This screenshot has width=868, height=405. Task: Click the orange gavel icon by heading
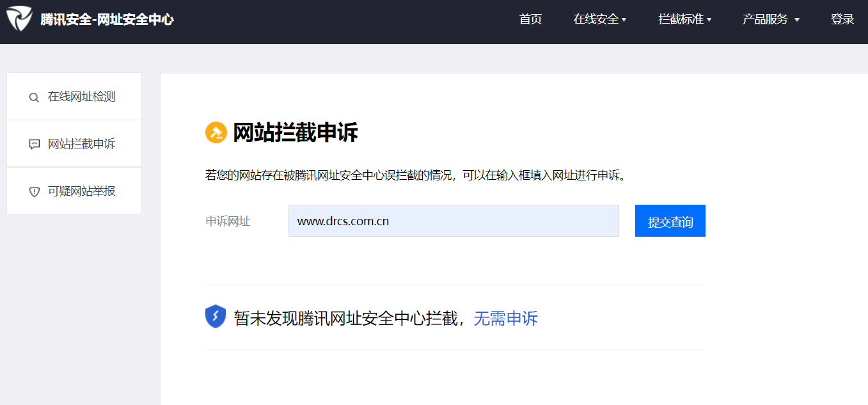pos(216,132)
